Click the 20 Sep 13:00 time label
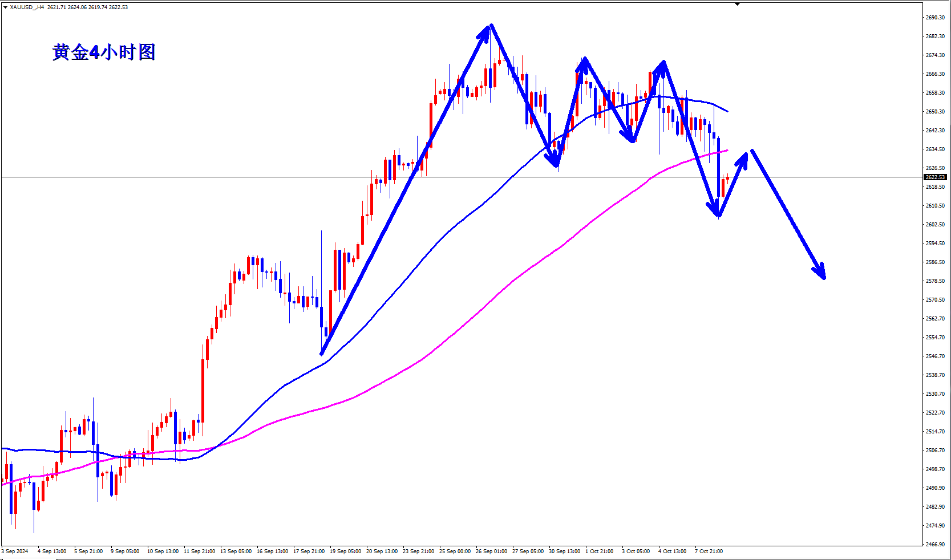 [382, 551]
